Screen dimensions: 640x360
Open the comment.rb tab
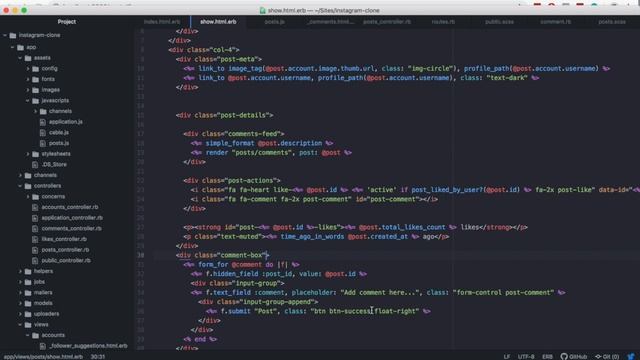click(x=556, y=22)
